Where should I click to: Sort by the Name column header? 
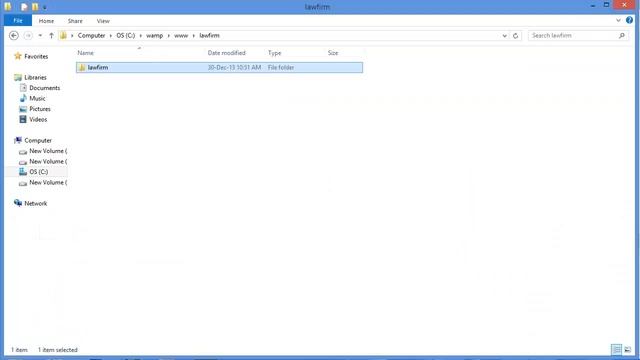point(85,53)
